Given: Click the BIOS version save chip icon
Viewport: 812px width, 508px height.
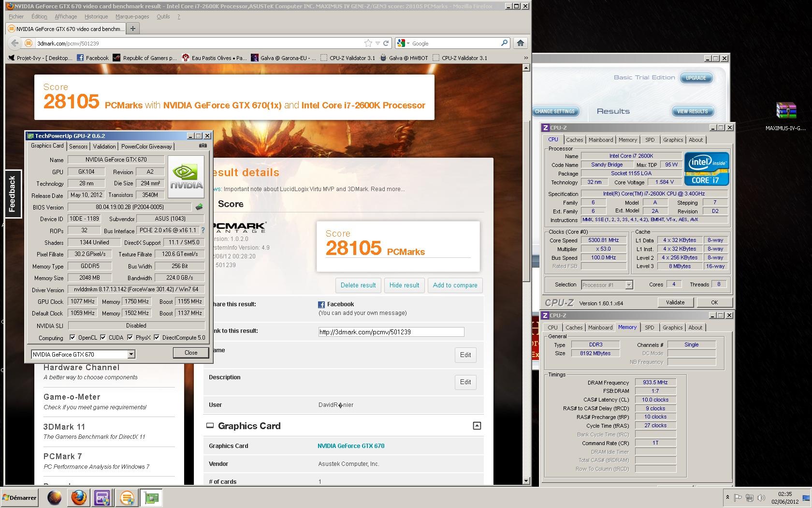Looking at the screenshot, I should (x=199, y=207).
